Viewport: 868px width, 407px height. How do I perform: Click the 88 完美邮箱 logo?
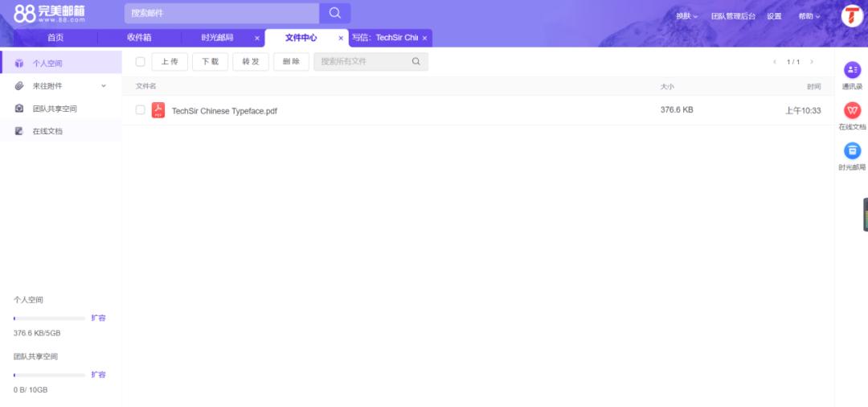50,14
